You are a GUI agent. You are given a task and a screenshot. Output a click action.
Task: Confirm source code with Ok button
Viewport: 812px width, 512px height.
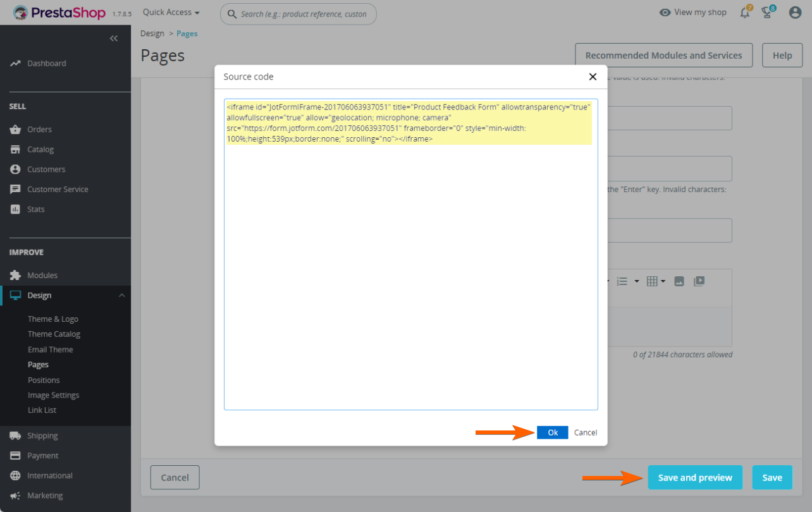(x=552, y=432)
